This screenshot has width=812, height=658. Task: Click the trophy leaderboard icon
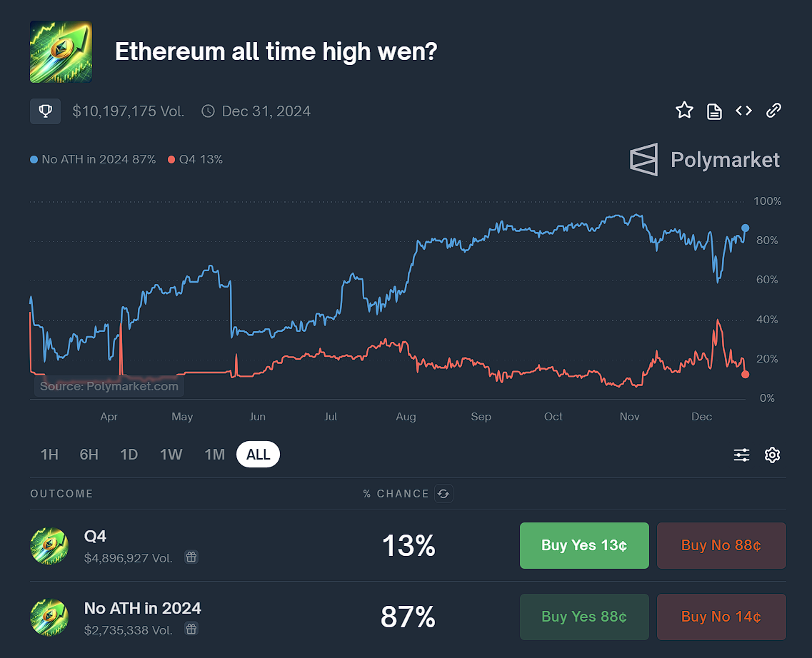[x=45, y=111]
